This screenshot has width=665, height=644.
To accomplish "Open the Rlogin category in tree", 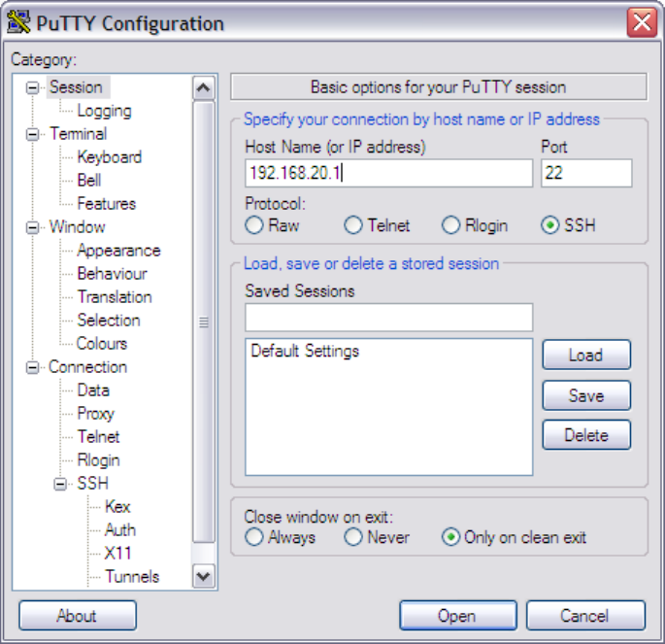I will point(98,460).
